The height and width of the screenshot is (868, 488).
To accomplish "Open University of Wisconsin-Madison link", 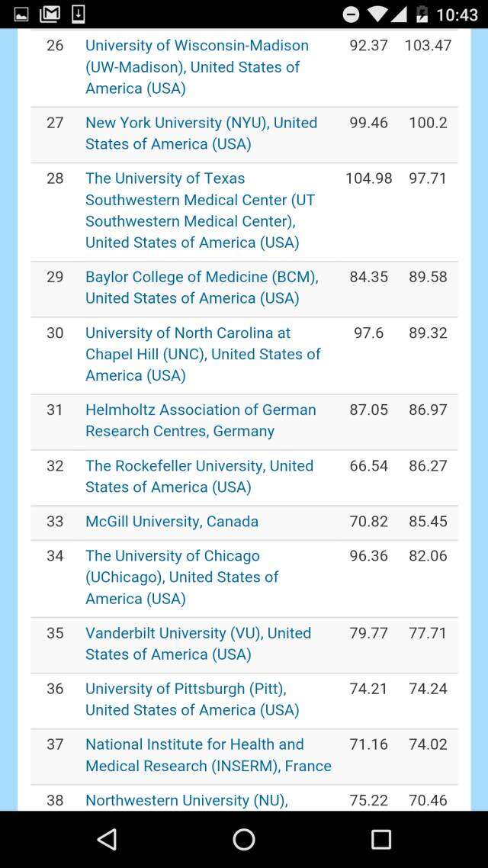I will [197, 67].
